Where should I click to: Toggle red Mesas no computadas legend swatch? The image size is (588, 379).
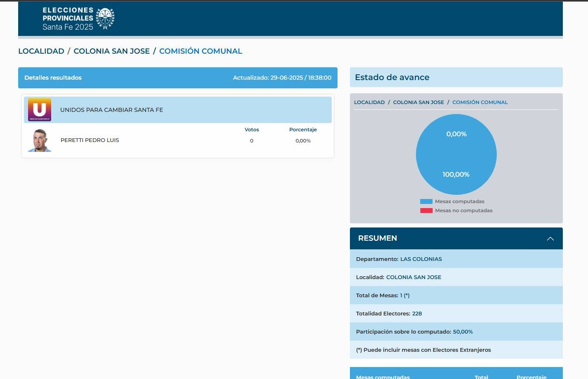tap(426, 211)
